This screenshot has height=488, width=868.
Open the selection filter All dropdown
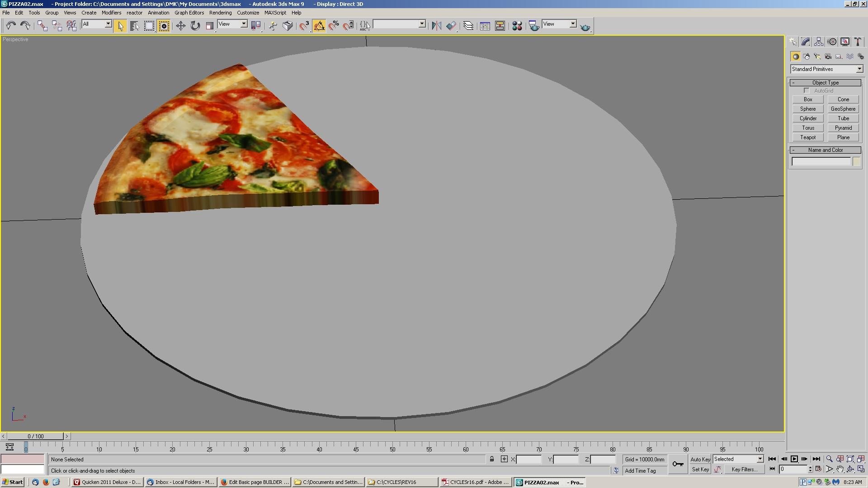click(x=108, y=24)
